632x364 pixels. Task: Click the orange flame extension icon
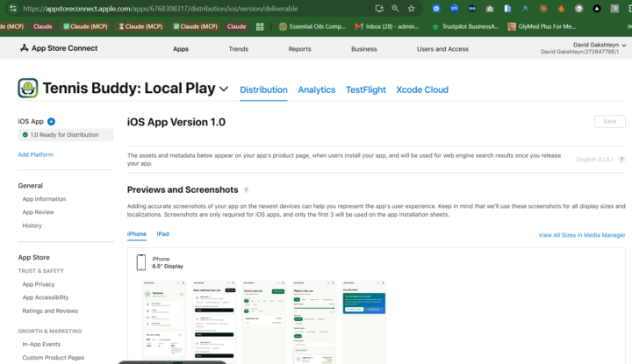pos(561,9)
